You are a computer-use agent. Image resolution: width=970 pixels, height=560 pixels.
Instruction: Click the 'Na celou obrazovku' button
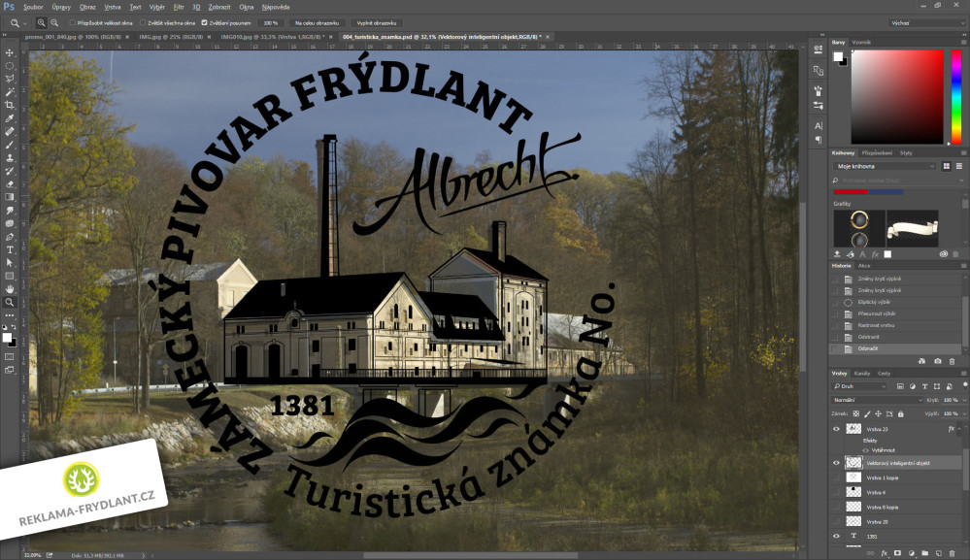tap(313, 22)
